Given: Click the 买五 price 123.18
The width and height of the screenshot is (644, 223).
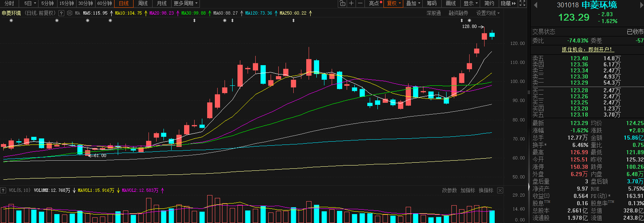Looking at the screenshot, I should tap(579, 115).
